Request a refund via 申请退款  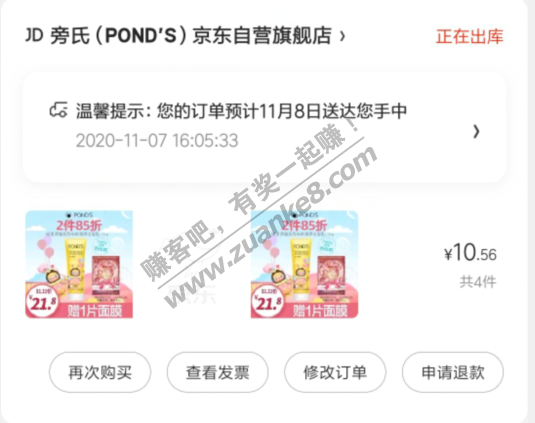[453, 372]
